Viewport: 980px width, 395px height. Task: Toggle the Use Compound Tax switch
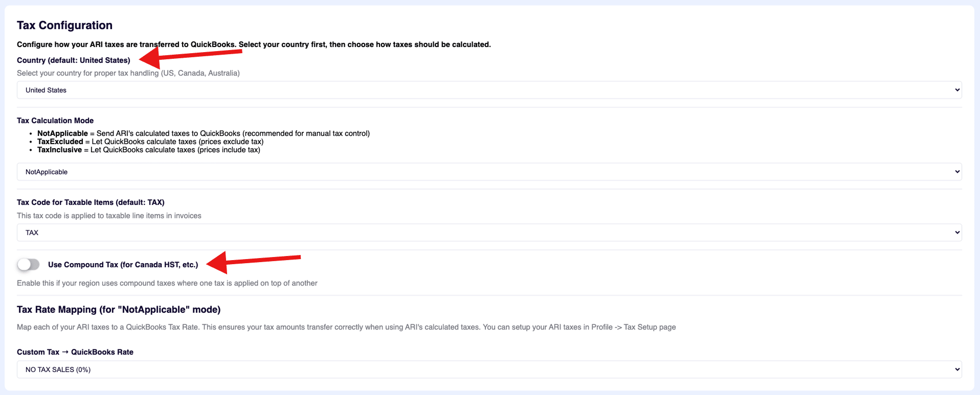(x=28, y=264)
